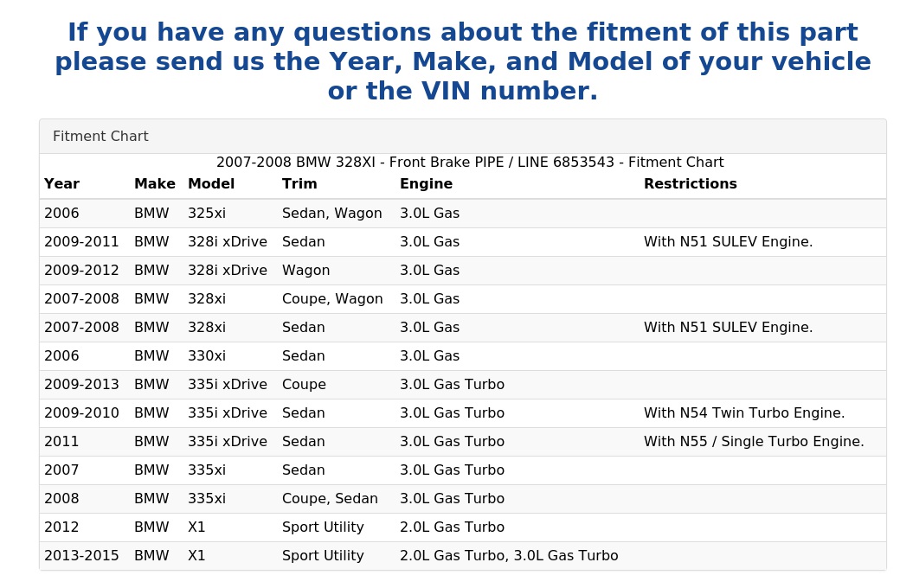Click the Restrictions column header
Image resolution: width=900 pixels, height=588 pixels.
[x=691, y=184]
